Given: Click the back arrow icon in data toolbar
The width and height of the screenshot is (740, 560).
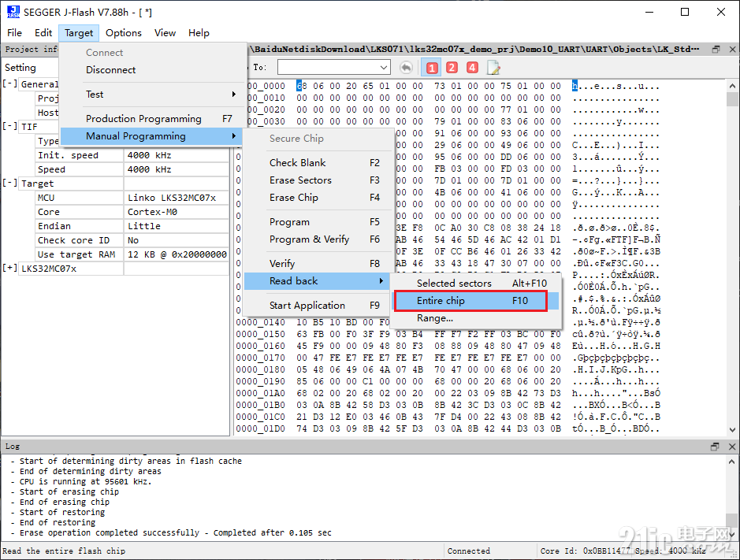Looking at the screenshot, I should point(406,68).
